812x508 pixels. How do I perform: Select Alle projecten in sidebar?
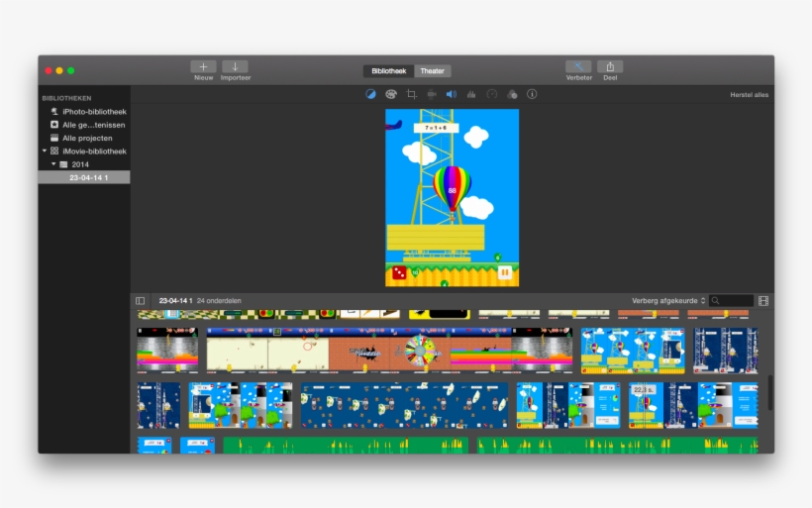[x=84, y=139]
